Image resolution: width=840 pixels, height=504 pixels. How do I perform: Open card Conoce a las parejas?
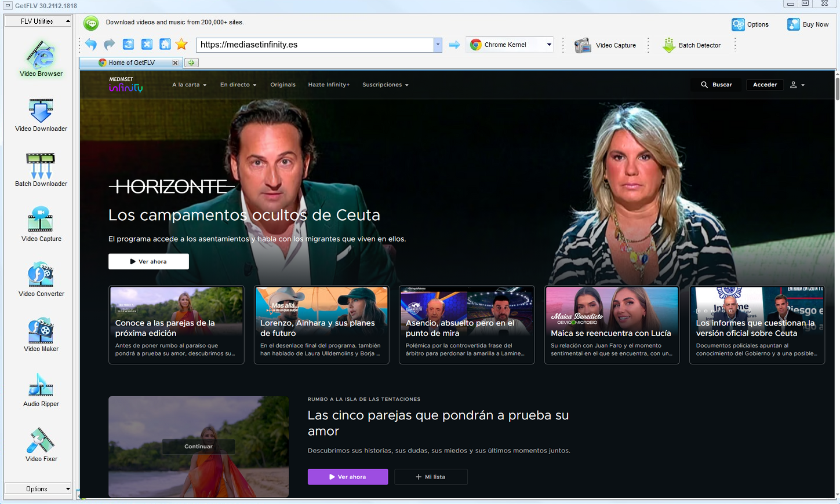(176, 324)
